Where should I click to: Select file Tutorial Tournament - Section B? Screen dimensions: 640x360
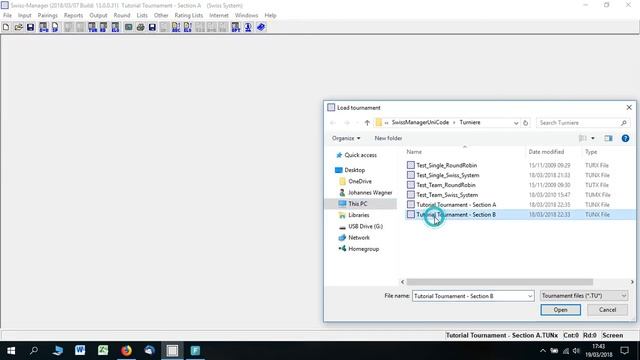[456, 215]
